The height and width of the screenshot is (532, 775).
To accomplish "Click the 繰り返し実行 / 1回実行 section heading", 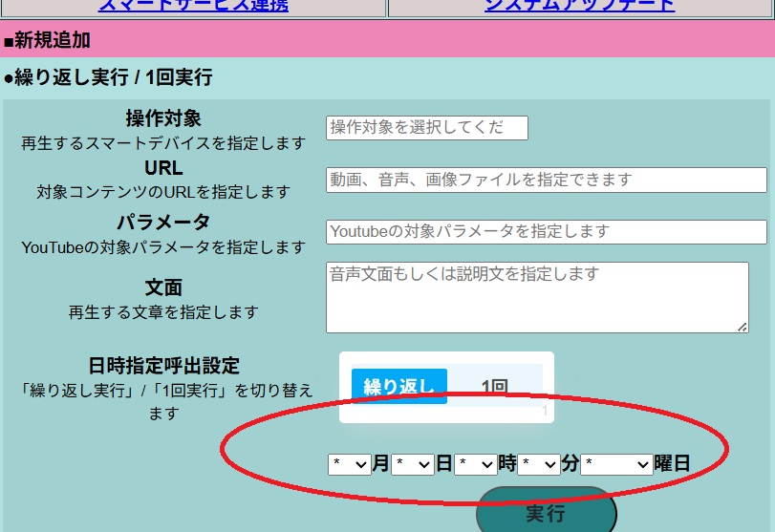I will point(108,77).
